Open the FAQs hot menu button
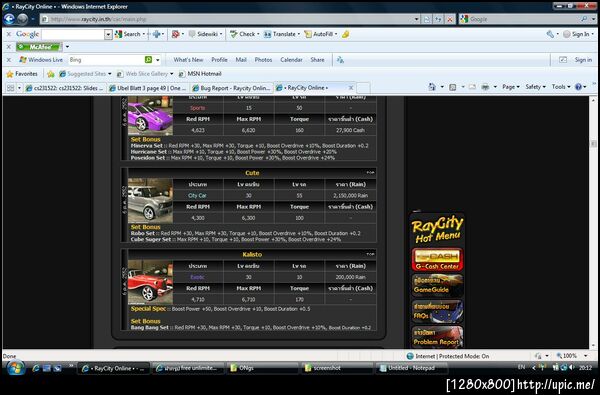Screen dimensions: 600x395 click(x=437, y=311)
